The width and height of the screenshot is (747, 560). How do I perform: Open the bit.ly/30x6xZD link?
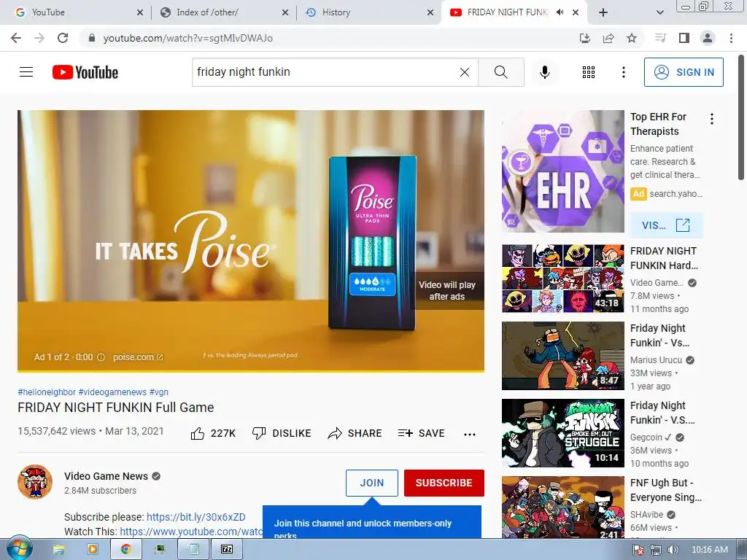[196, 517]
